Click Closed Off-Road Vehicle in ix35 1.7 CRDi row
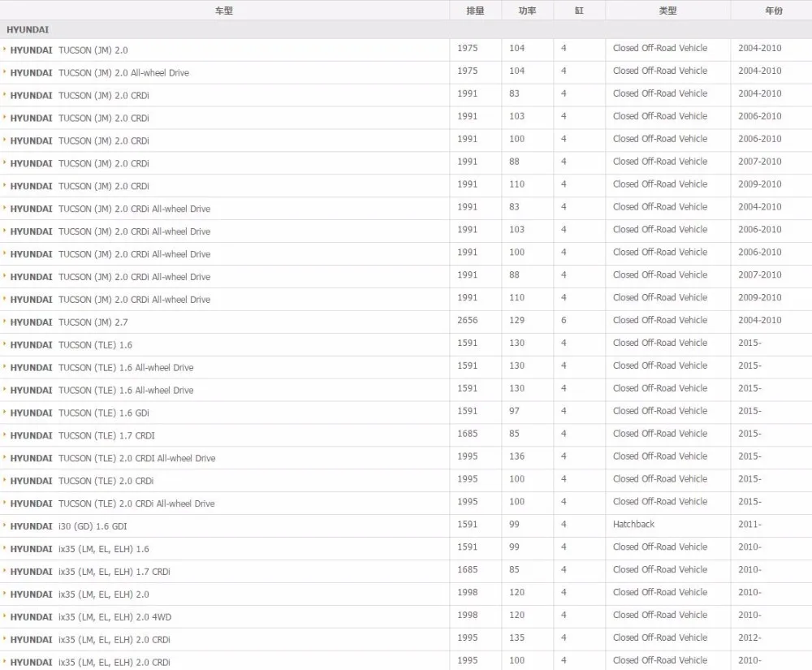 [x=660, y=569]
